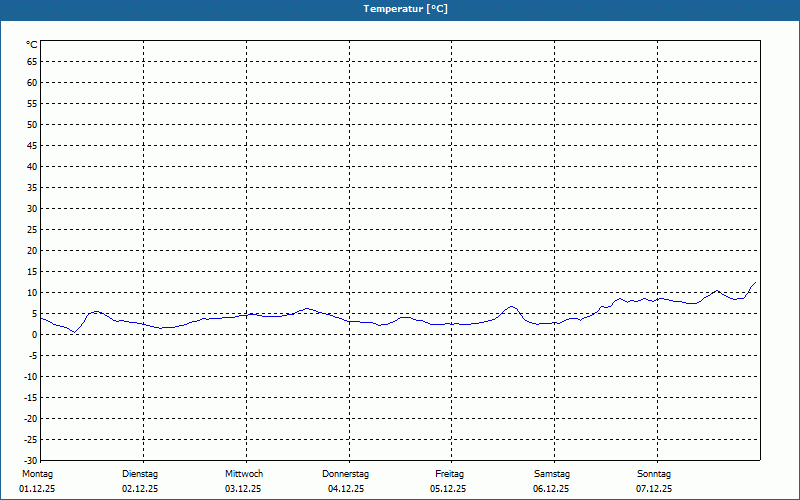Click the -5 axis label

coord(33,356)
